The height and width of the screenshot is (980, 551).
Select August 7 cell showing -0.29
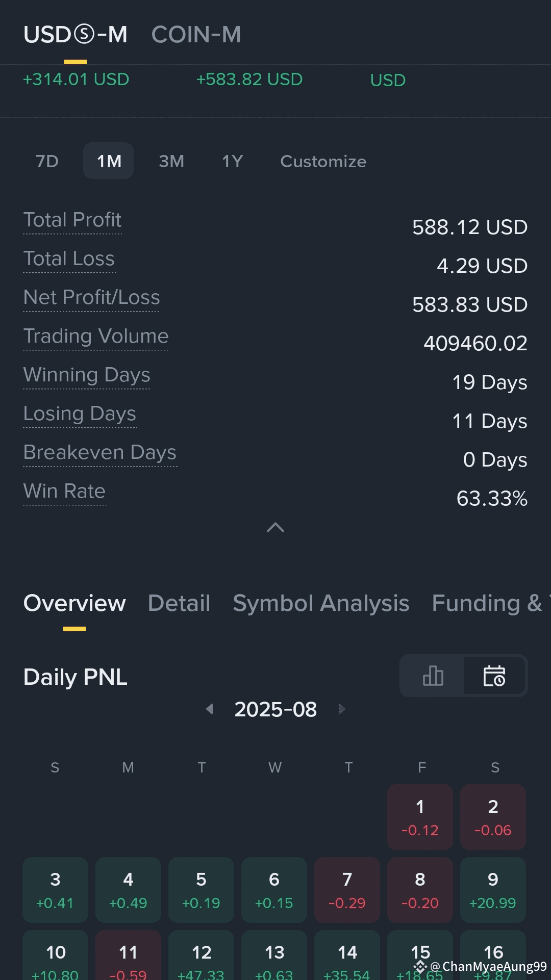pyautogui.click(x=347, y=890)
